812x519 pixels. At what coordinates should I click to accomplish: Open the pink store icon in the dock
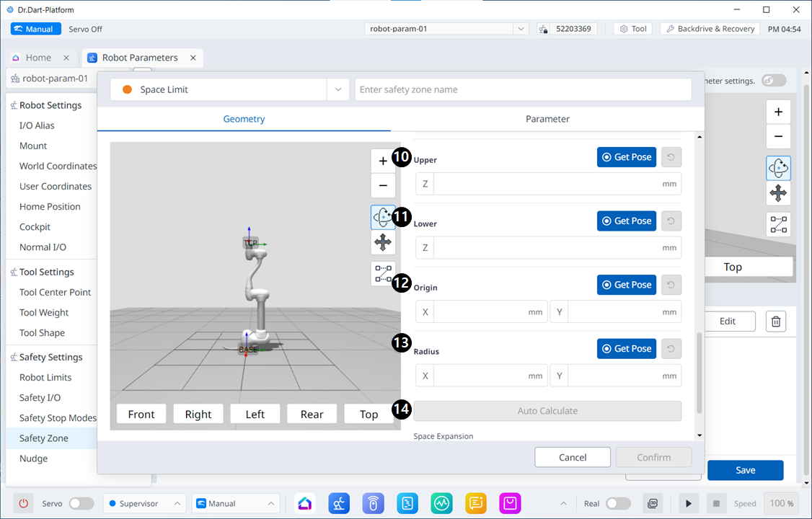tap(511, 503)
